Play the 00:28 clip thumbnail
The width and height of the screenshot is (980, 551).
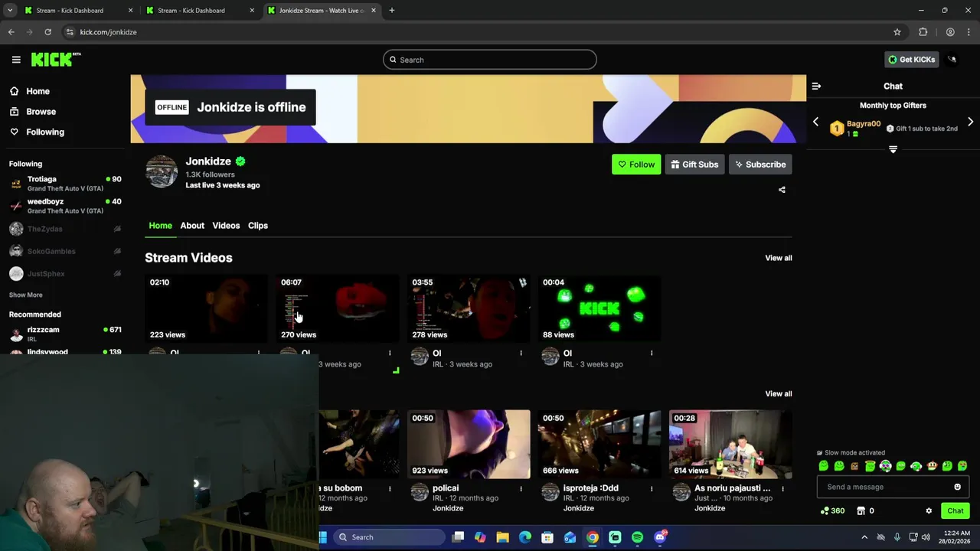point(730,444)
